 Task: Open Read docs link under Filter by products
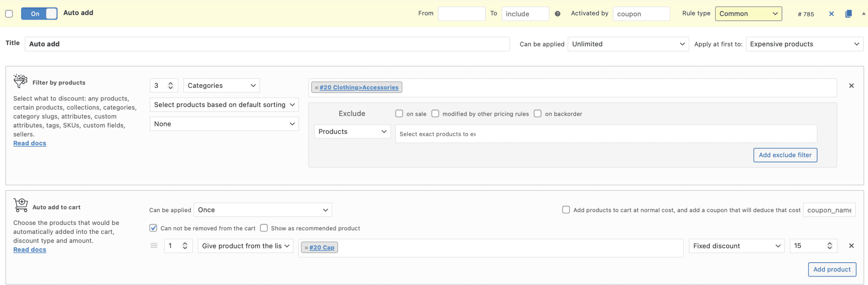[x=30, y=143]
